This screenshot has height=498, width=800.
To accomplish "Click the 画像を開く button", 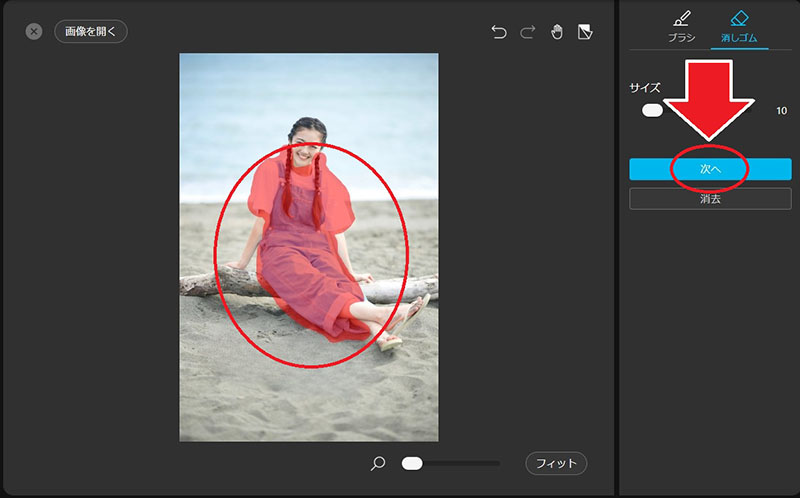I will coord(91,32).
